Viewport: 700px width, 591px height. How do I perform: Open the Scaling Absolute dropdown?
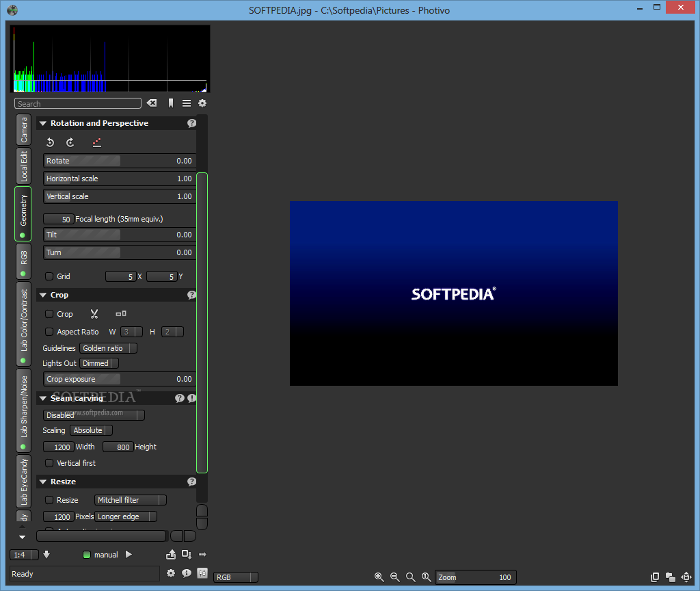pos(91,430)
